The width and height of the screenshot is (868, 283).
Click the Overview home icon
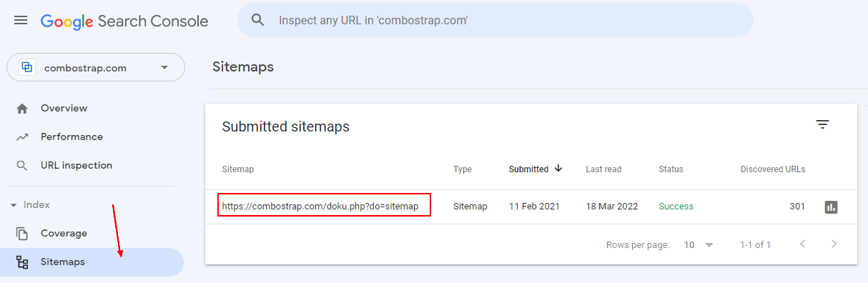coord(22,109)
